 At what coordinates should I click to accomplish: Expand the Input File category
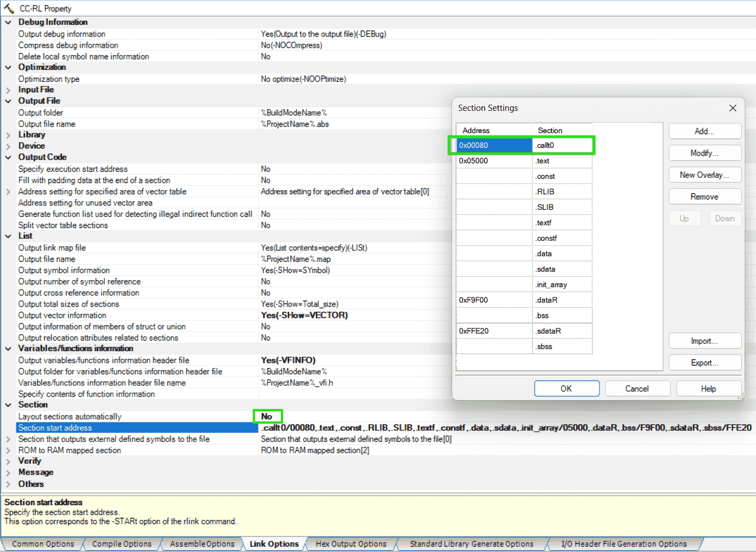pos(8,90)
